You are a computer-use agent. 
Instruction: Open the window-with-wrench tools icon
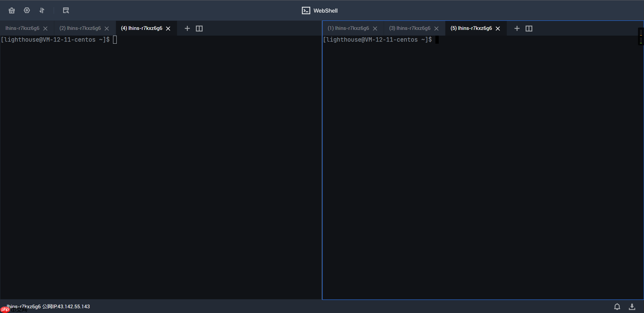(66, 10)
